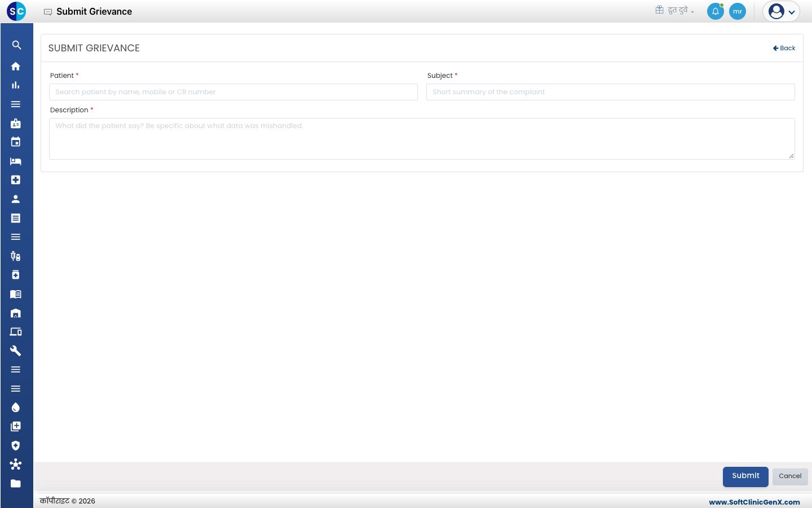Open the search icon in sidebar
Viewport: 812px width, 508px height.
pos(16,45)
